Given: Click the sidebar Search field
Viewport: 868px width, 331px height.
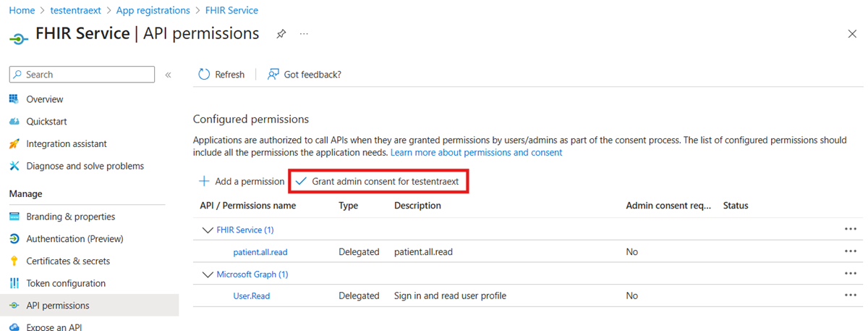Looking at the screenshot, I should click(82, 75).
